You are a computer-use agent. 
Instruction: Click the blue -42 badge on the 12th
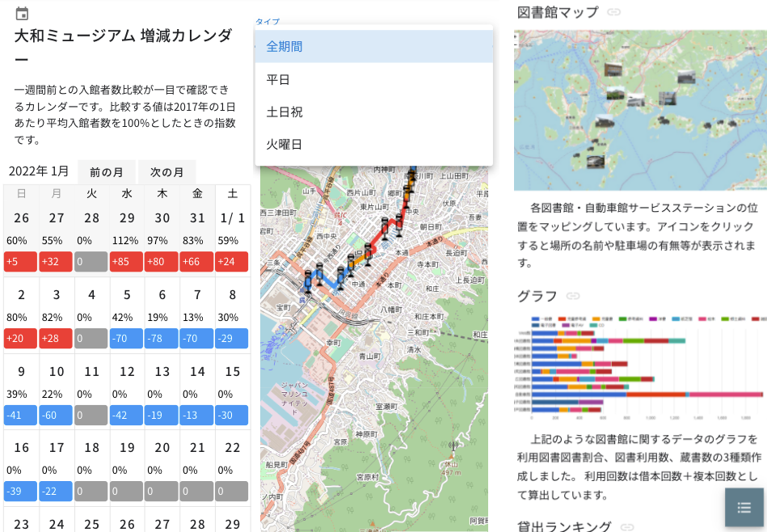126,415
